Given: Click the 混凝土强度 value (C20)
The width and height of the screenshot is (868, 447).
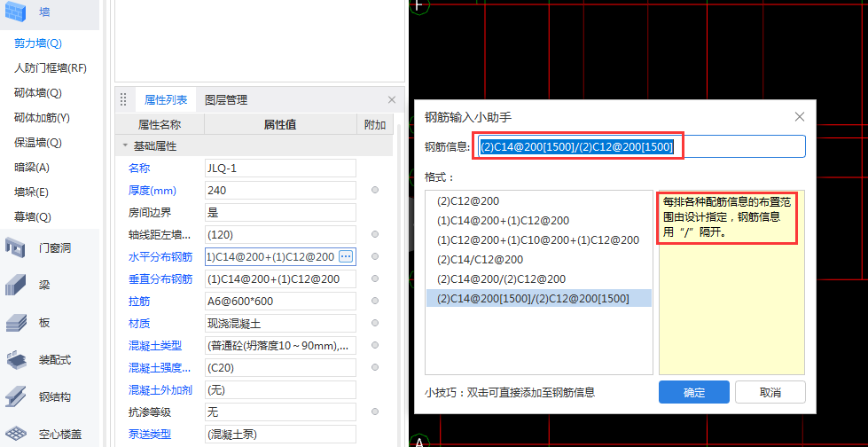Looking at the screenshot, I should [x=280, y=367].
